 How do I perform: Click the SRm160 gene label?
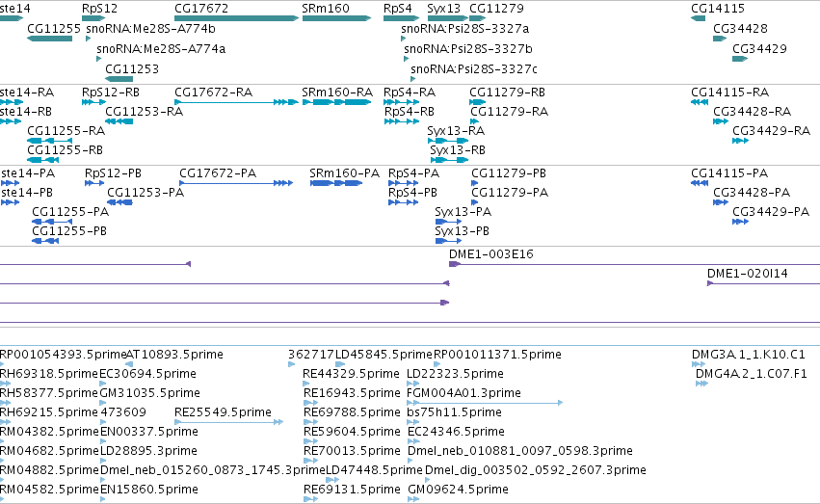pyautogui.click(x=326, y=9)
